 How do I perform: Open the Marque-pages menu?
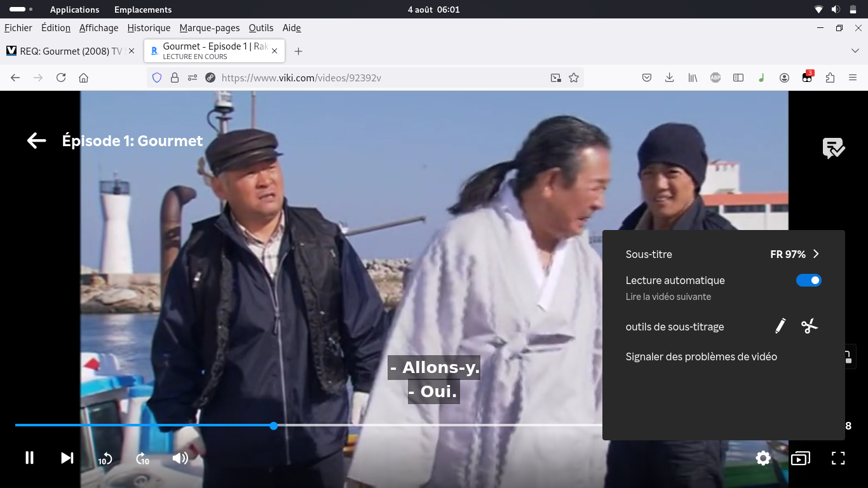tap(210, 28)
